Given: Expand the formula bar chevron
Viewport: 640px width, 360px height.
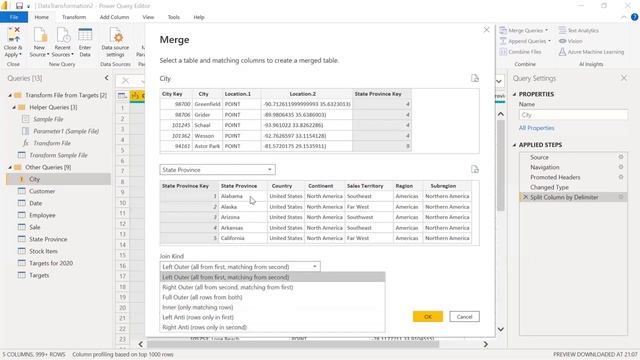Looking at the screenshot, I should [x=499, y=81].
